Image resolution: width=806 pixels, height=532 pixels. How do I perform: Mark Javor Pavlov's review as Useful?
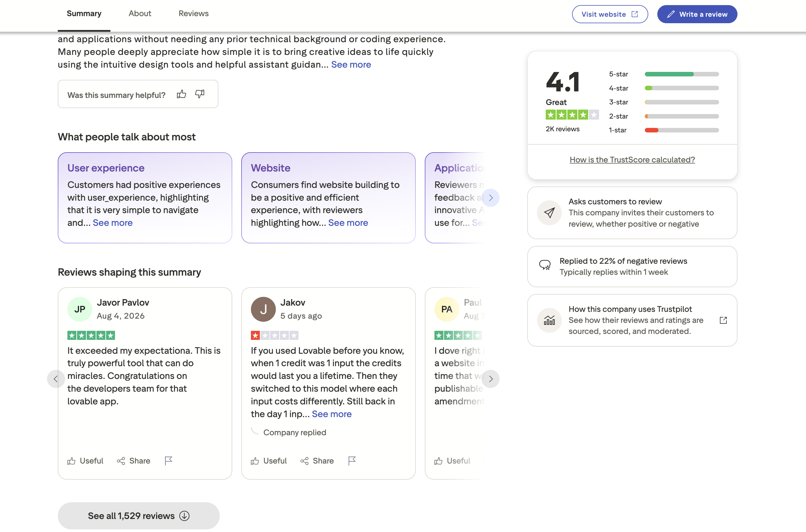tap(85, 461)
